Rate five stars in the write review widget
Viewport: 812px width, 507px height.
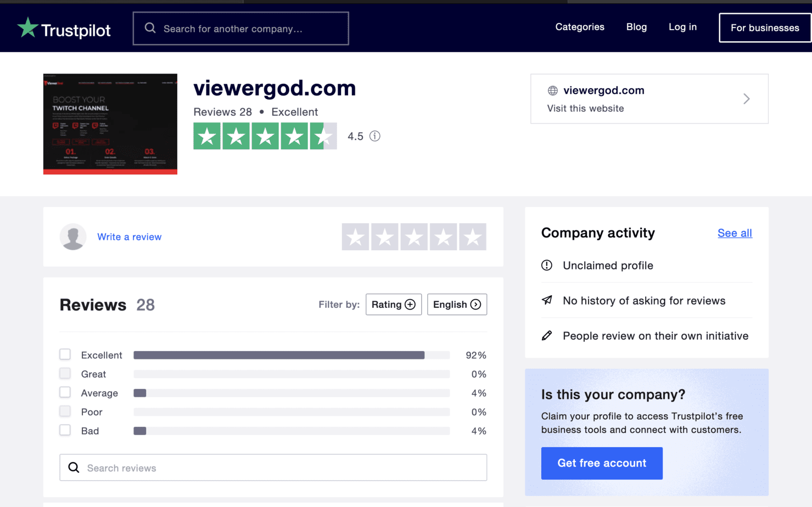point(473,237)
